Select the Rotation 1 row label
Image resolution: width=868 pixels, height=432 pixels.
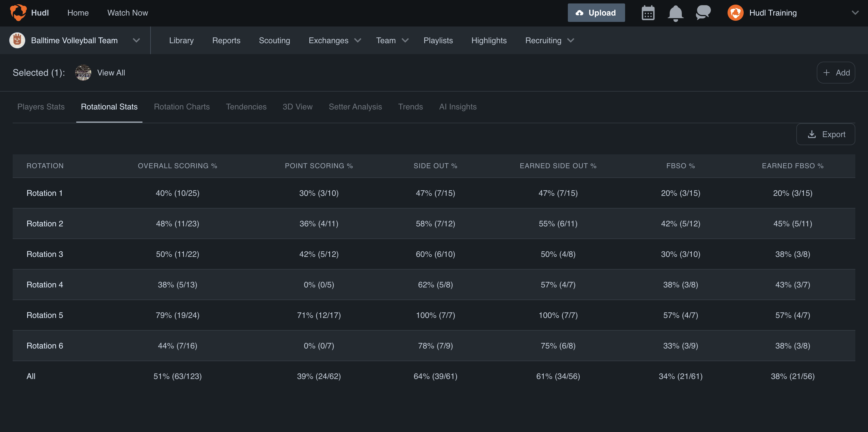point(45,193)
